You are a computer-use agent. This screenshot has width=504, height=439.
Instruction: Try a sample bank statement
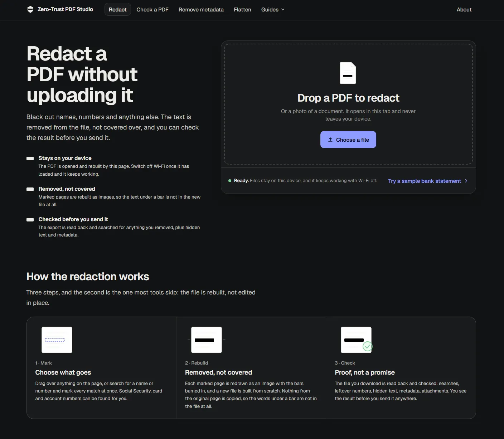pos(428,181)
